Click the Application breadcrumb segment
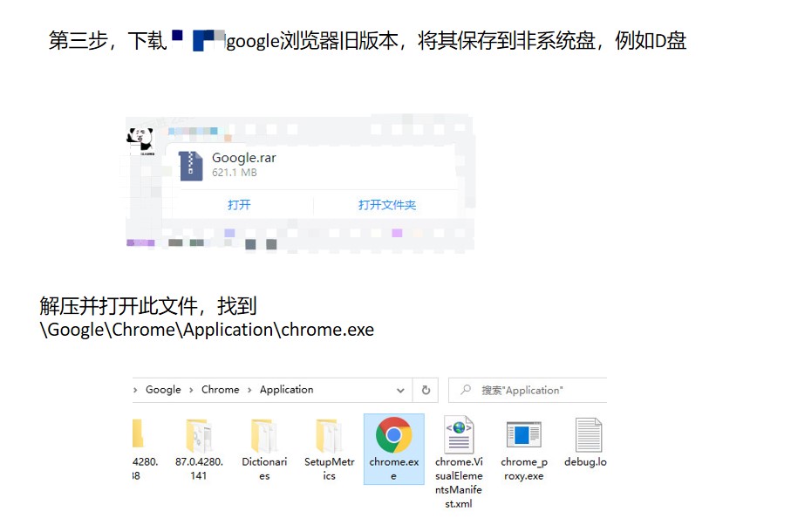 coord(286,390)
